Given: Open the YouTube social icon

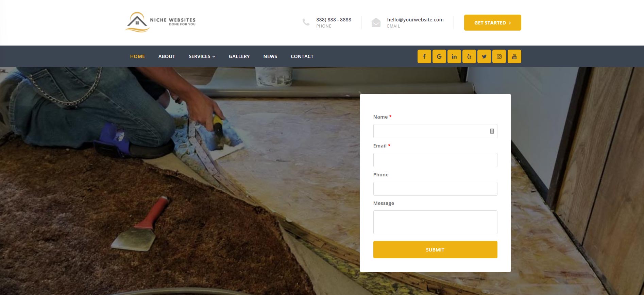Looking at the screenshot, I should point(514,56).
